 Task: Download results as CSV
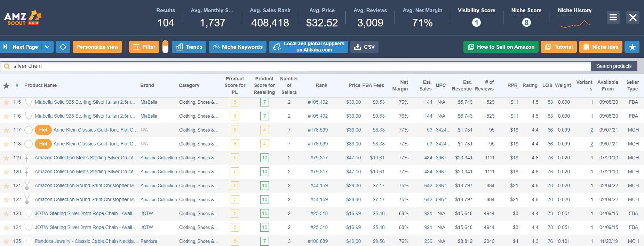(364, 47)
